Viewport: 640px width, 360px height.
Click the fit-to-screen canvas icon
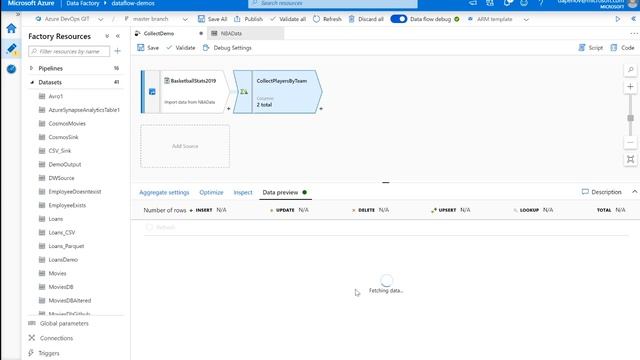click(631, 159)
